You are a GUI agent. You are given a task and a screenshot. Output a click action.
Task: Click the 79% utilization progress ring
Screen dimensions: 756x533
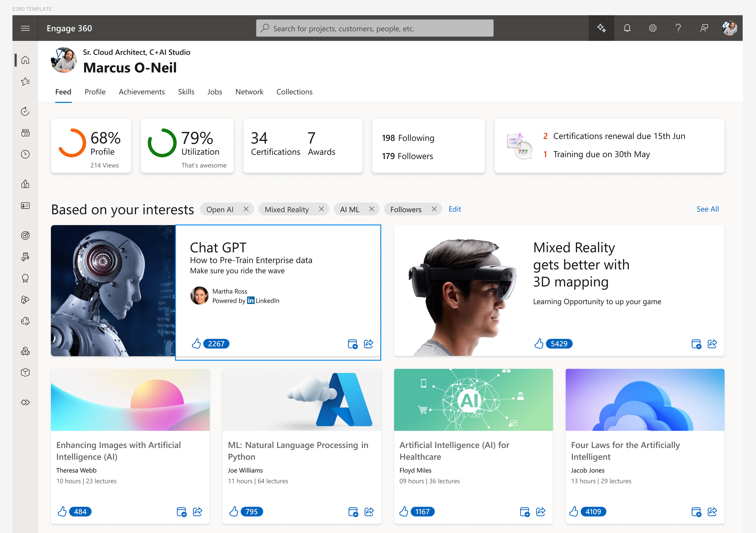(x=162, y=143)
